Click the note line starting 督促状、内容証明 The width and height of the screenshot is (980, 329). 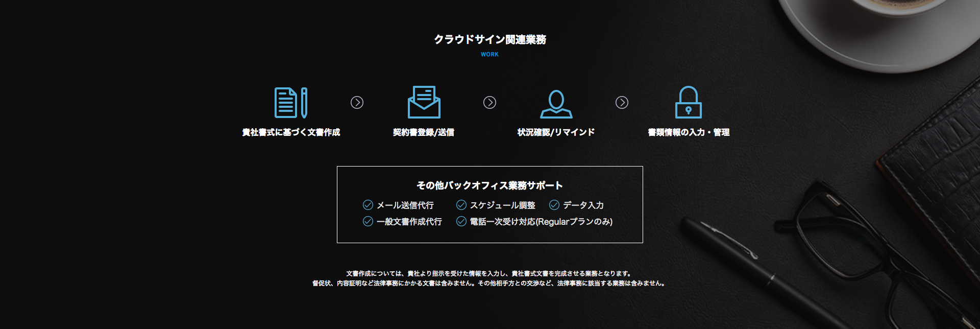[490, 284]
